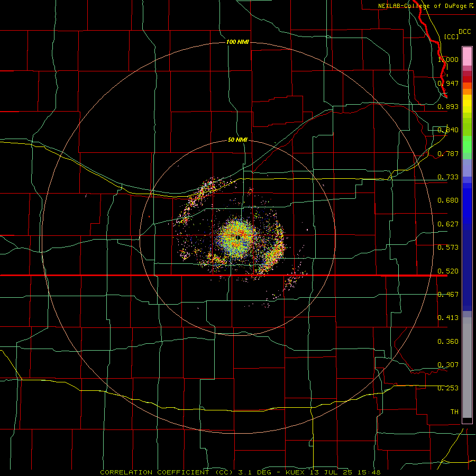Click the 0.680 legend value
Image resolution: width=476 pixels, height=476 pixels.
tap(448, 200)
